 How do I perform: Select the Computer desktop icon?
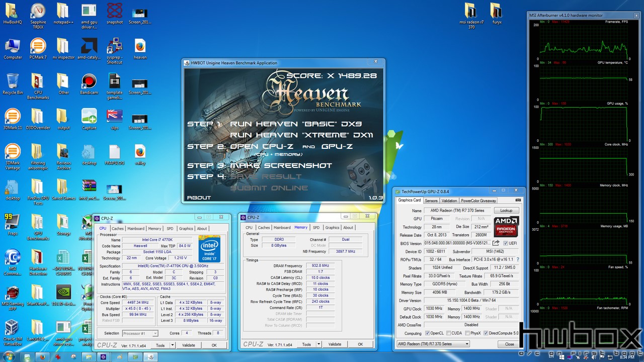pos(13,49)
